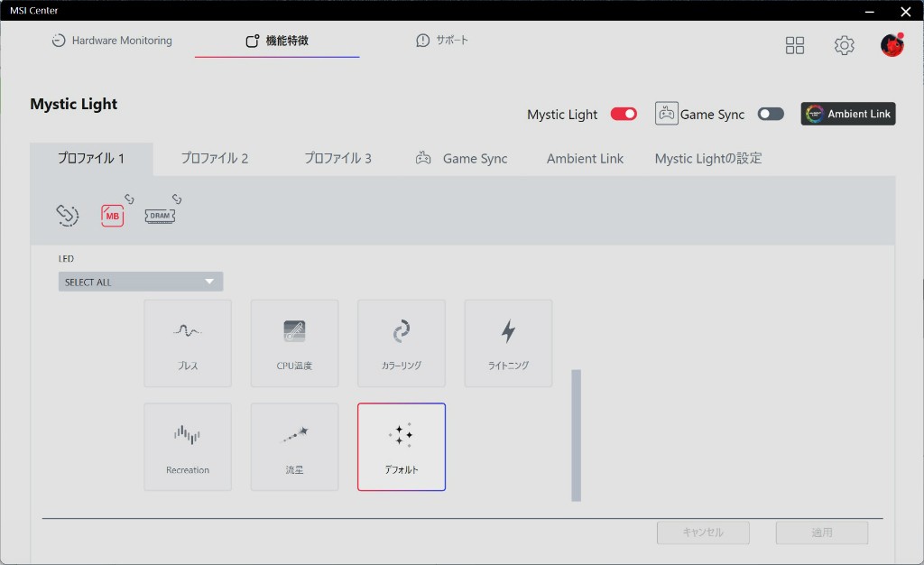Image resolution: width=924 pixels, height=565 pixels.
Task: Choose the Recreation effect tile
Action: pos(188,447)
